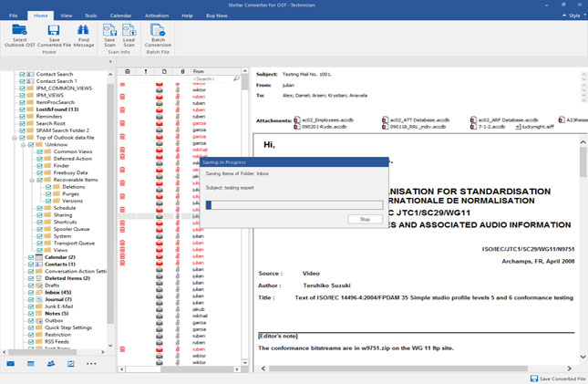588x384 pixels.
Task: Select the Notes (5) folder
Action: pos(57,314)
